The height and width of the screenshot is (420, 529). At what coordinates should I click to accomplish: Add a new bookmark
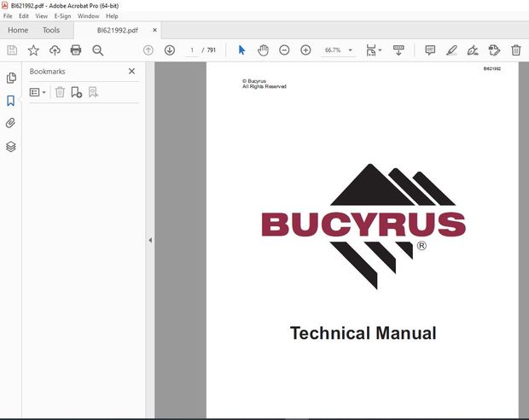tap(77, 92)
